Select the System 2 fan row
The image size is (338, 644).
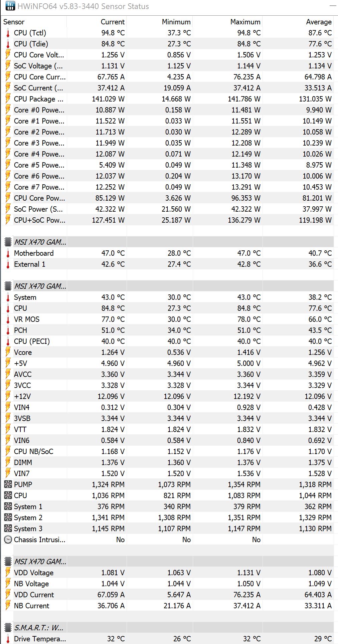[x=167, y=517]
